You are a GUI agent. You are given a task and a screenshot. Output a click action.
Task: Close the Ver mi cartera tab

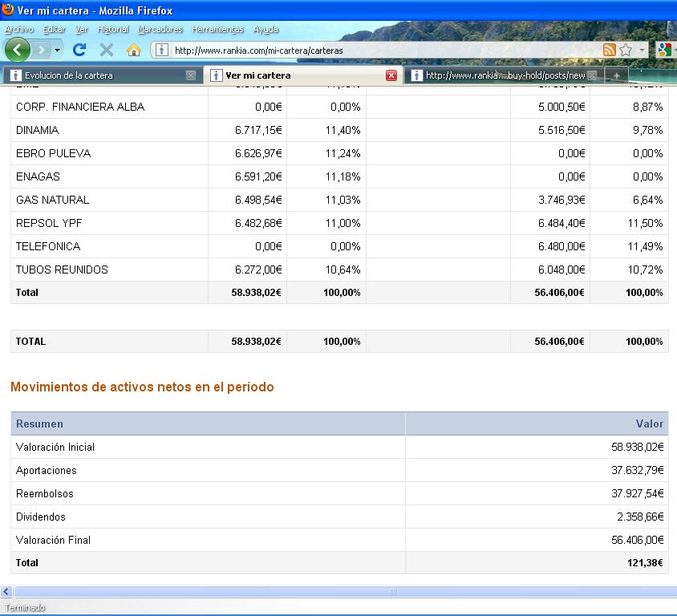[x=391, y=75]
